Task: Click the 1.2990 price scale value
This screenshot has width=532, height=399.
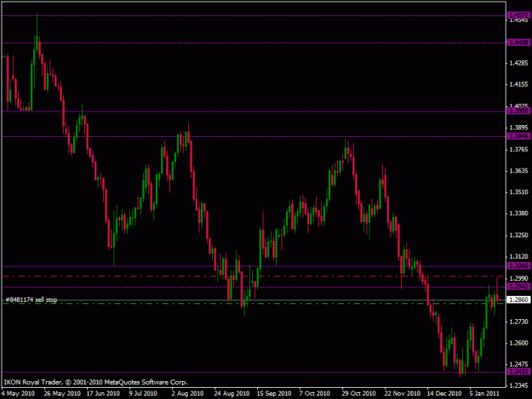Action: coord(518,278)
